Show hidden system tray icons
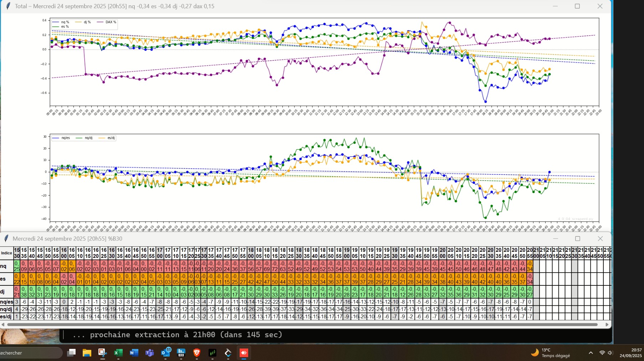This screenshot has height=361, width=644. pyautogui.click(x=591, y=353)
